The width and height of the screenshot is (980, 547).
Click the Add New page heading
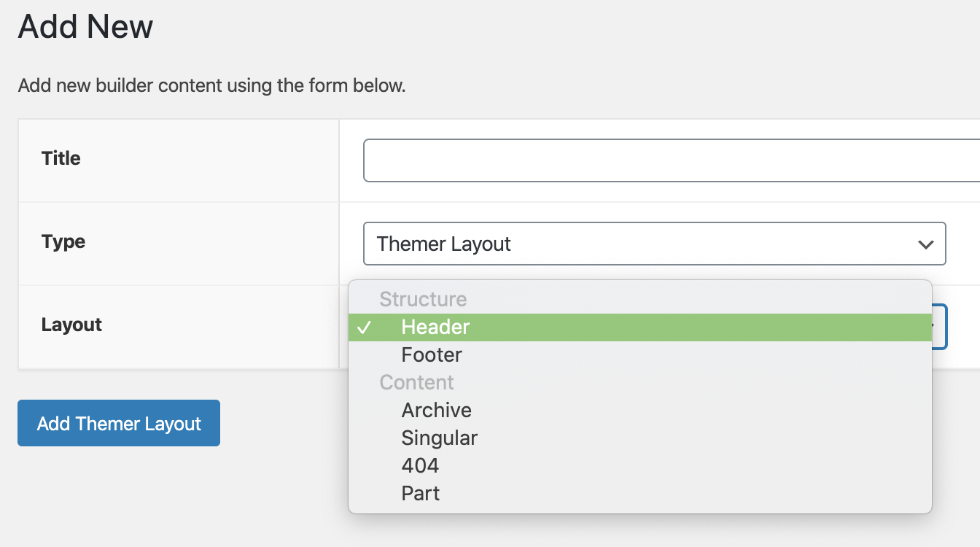[85, 27]
